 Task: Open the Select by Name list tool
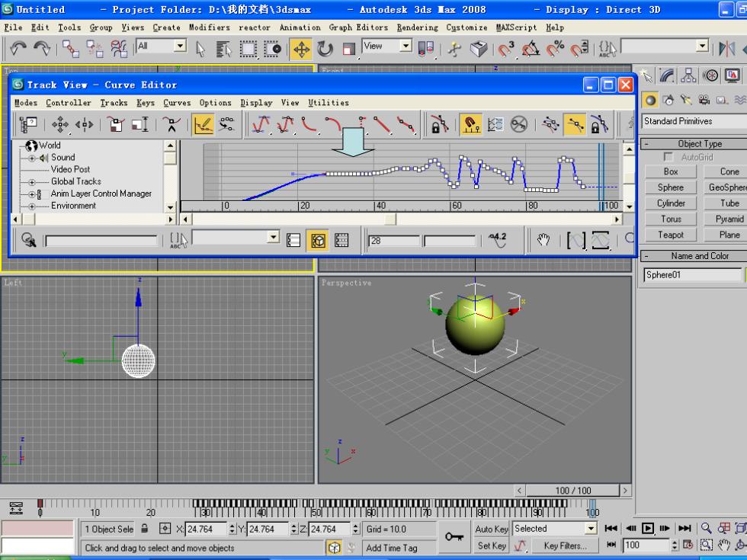[223, 49]
